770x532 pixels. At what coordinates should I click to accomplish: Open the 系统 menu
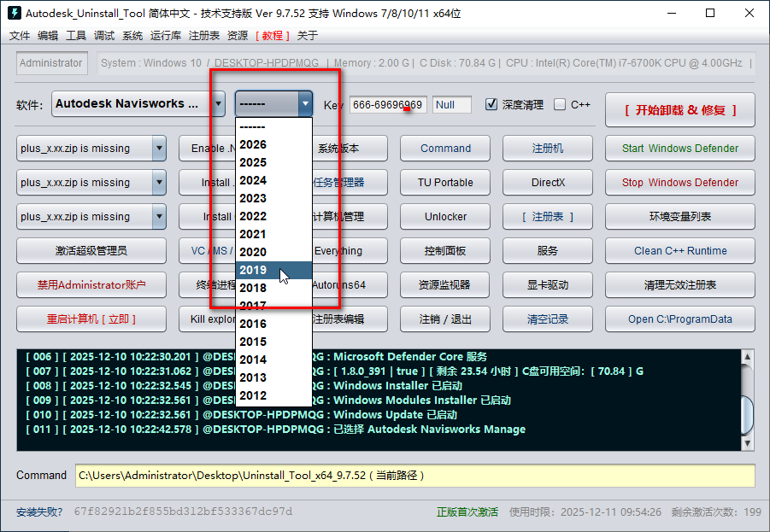click(x=132, y=35)
